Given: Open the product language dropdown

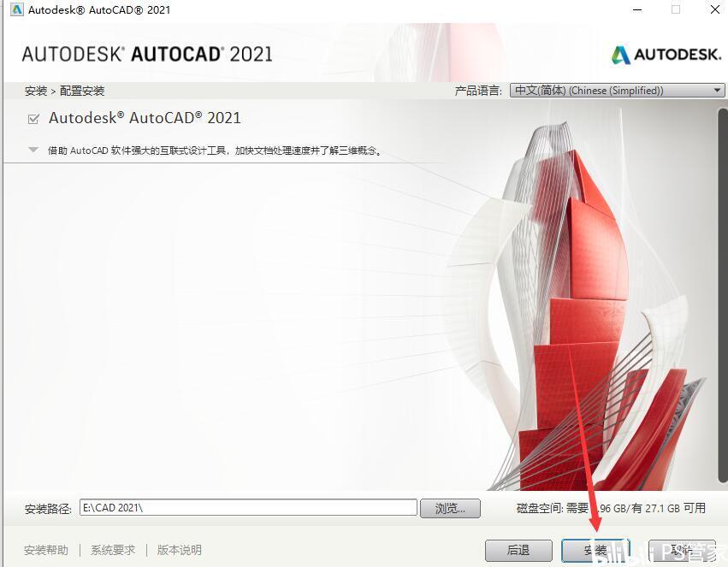Looking at the screenshot, I should [617, 91].
